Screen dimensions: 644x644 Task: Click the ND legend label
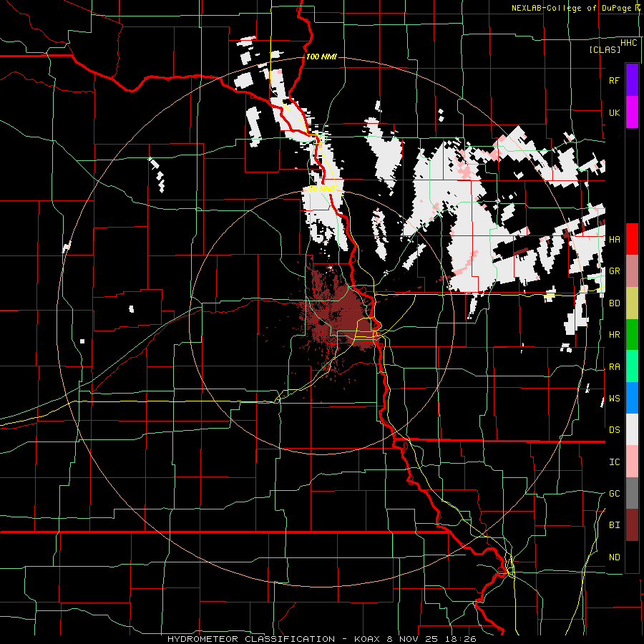pyautogui.click(x=614, y=557)
